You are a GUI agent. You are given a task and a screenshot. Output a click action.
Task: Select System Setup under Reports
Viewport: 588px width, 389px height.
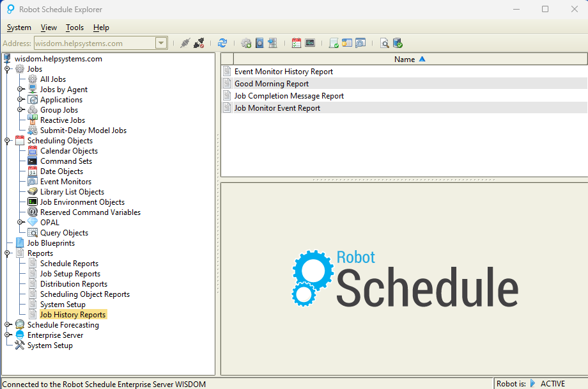pos(63,305)
